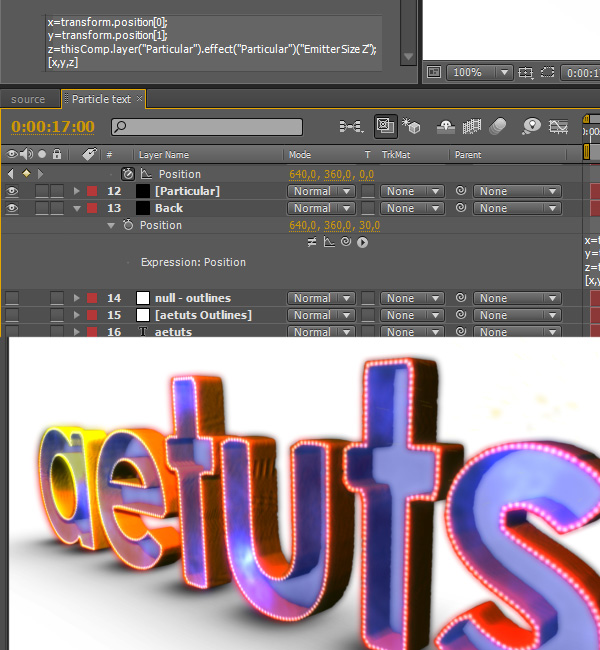Click the Parent column header

point(468,155)
